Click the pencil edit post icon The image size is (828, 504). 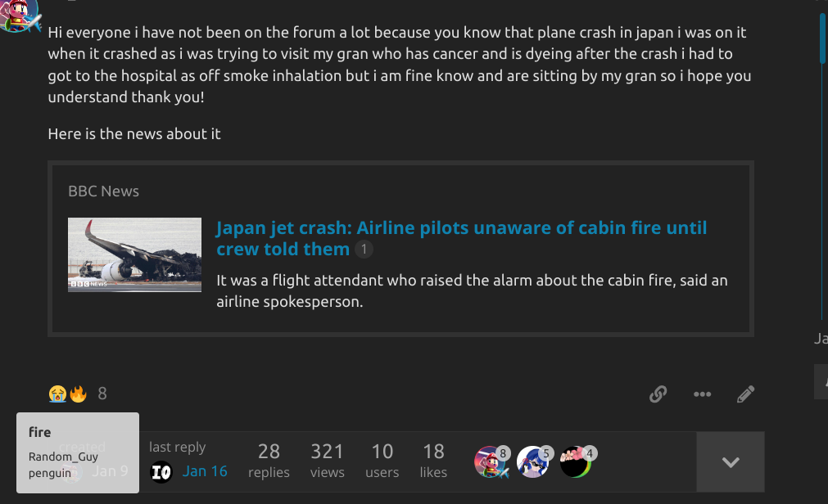[745, 394]
